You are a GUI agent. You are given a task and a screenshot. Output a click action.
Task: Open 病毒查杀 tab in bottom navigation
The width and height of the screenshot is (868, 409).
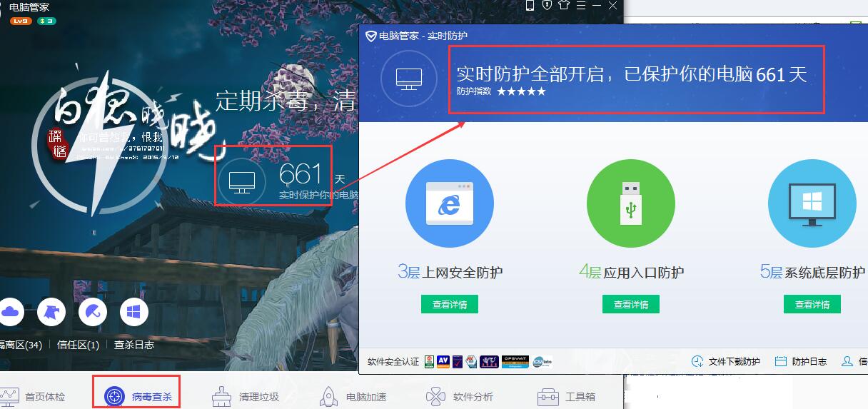click(138, 396)
